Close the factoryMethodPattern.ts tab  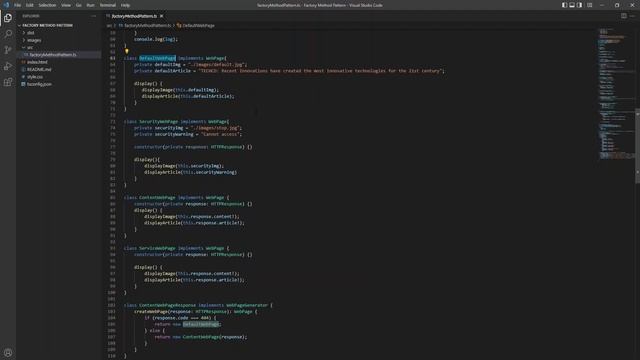pyautogui.click(x=162, y=16)
